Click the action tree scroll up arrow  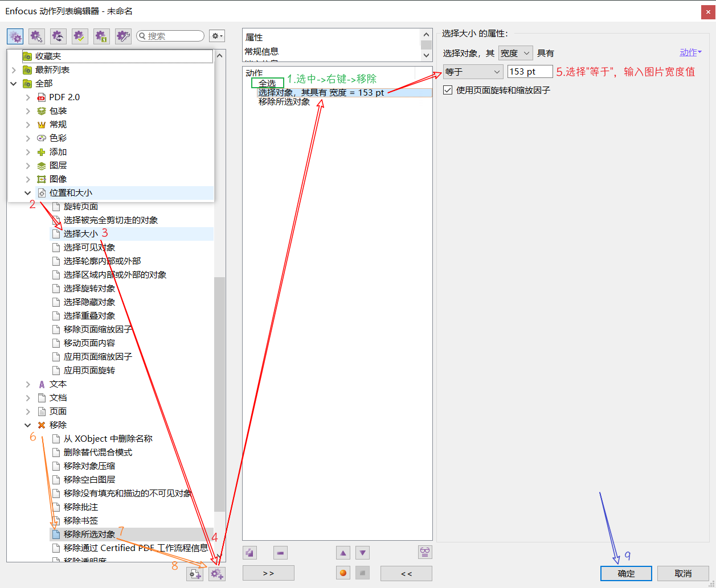pos(219,55)
